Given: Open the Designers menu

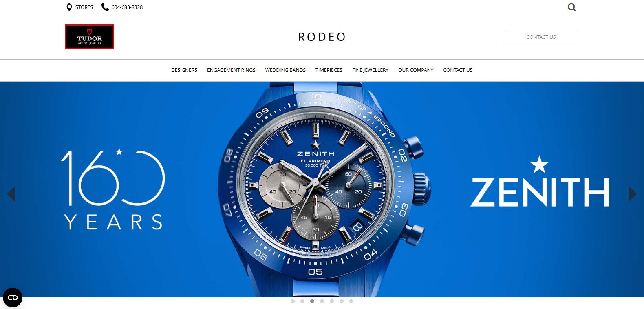Looking at the screenshot, I should click(184, 70).
